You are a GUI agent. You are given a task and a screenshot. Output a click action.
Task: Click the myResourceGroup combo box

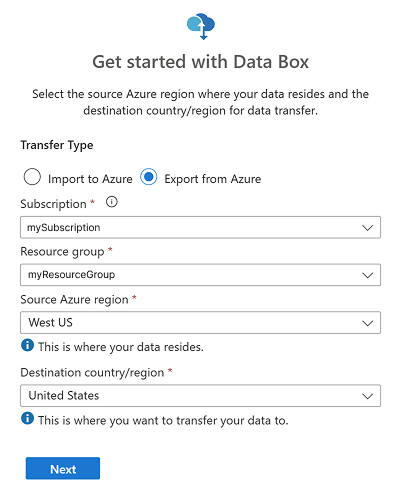click(x=200, y=275)
